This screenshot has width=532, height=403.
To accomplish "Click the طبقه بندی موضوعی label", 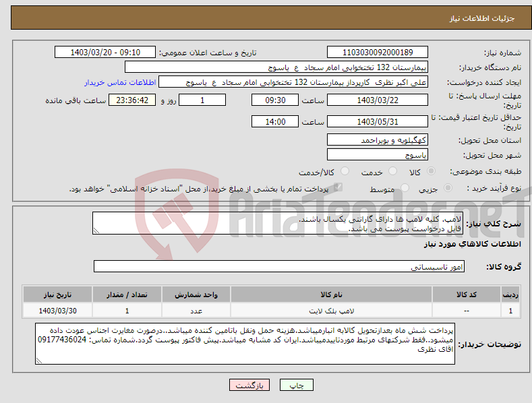I will click(x=485, y=171).
